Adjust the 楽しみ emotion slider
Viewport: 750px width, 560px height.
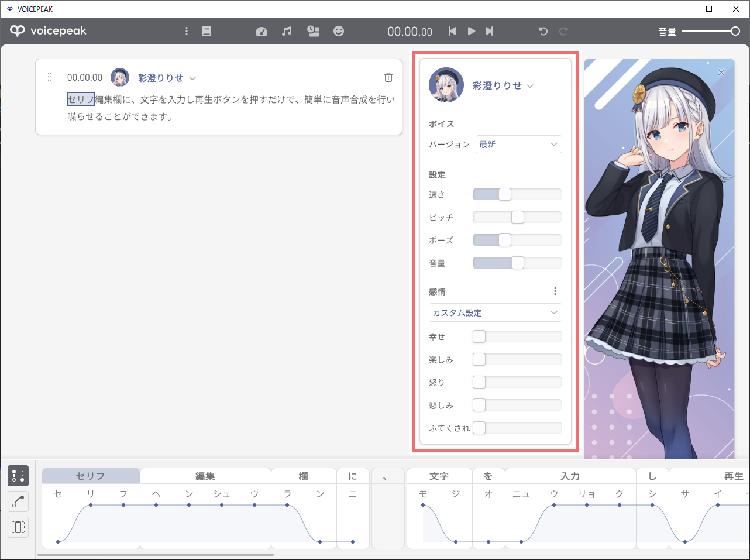(517, 359)
